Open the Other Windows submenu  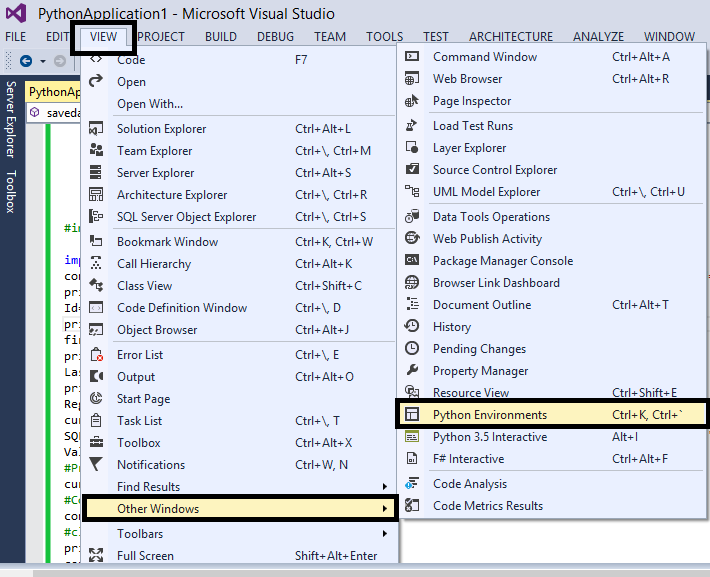[x=240, y=509]
